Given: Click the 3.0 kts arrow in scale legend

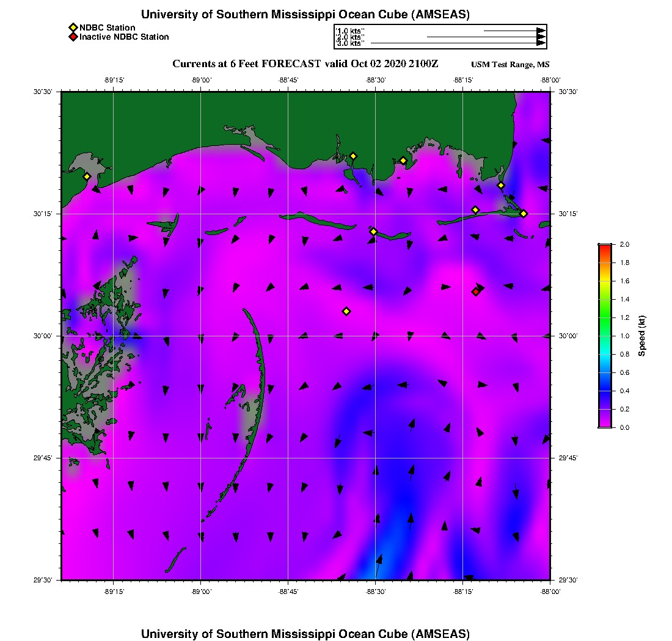Looking at the screenshot, I should [457, 43].
